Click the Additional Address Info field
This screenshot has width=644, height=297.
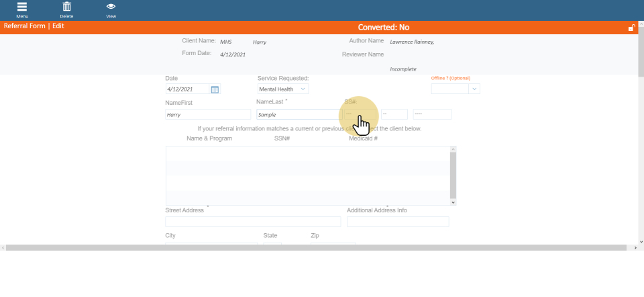tap(398, 222)
